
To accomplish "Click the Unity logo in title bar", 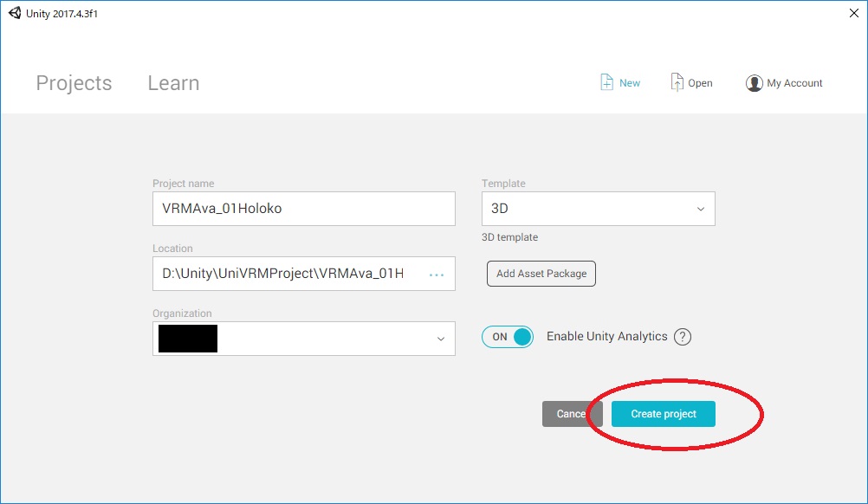I will click(x=15, y=13).
